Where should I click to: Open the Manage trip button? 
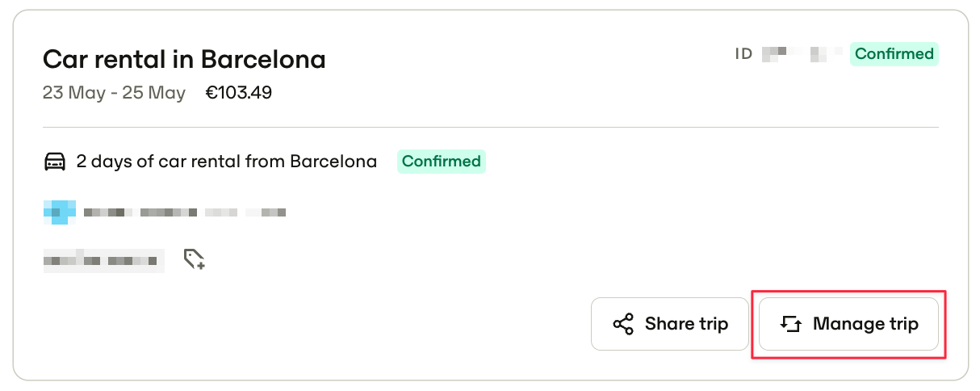pos(848,324)
